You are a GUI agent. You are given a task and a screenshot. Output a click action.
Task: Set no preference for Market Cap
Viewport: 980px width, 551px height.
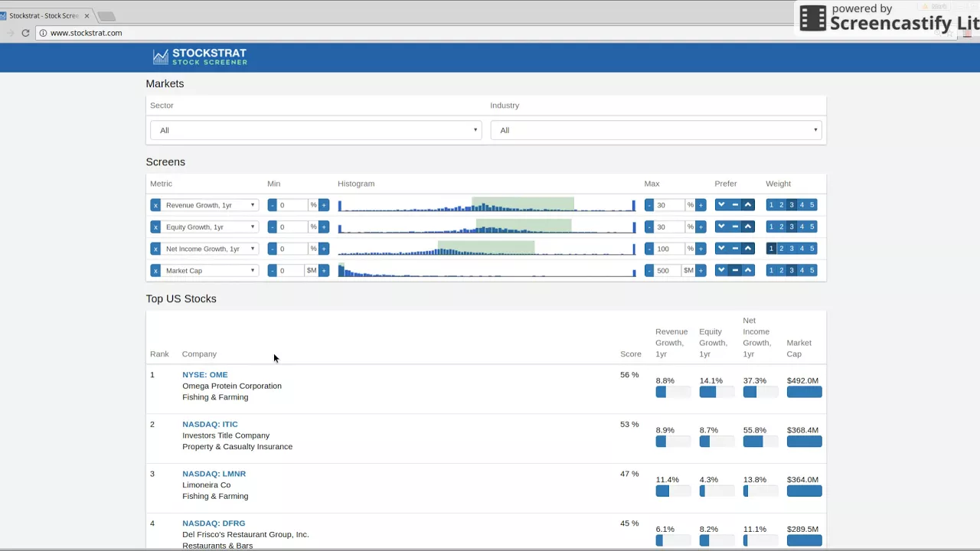[735, 270]
